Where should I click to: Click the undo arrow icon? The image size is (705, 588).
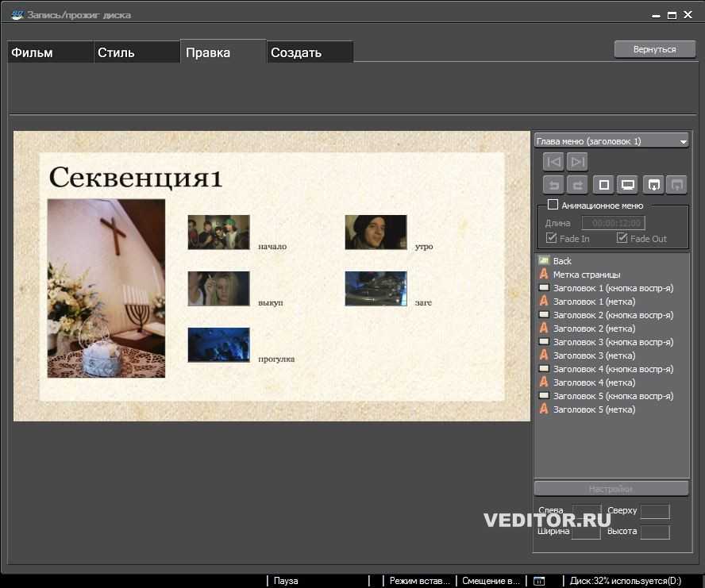click(554, 185)
